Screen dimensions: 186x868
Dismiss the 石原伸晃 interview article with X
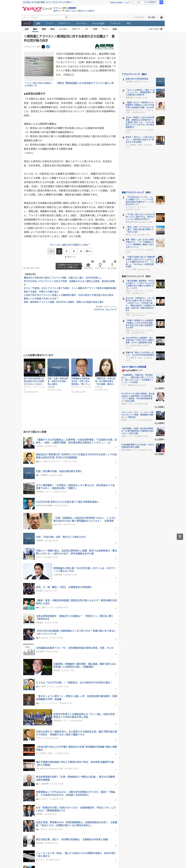click(x=116, y=447)
